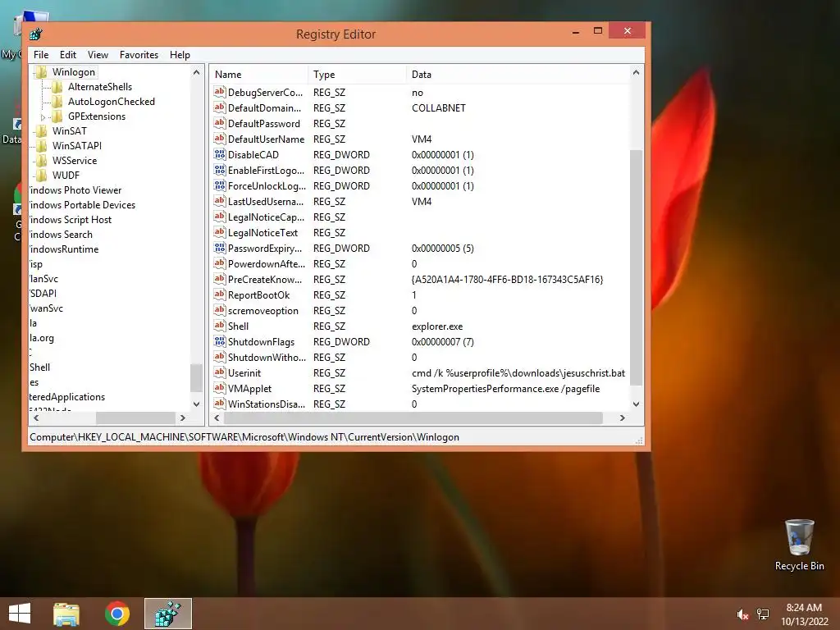Viewport: 840px width, 630px height.
Task: Select the WSService key
Action: (x=75, y=161)
